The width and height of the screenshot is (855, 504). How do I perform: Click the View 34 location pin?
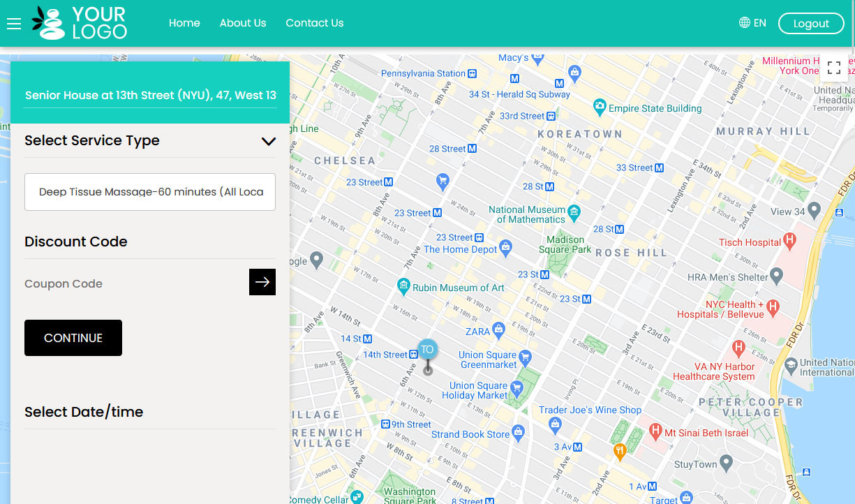pos(814,212)
